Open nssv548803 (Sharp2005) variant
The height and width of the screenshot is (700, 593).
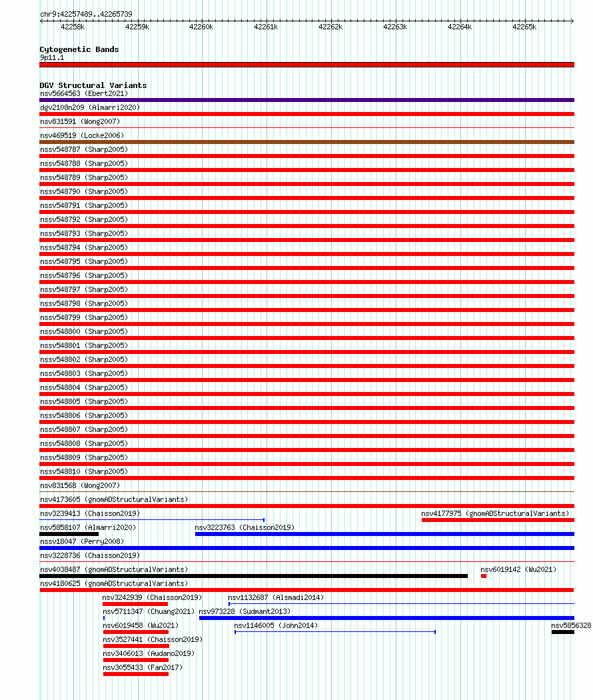coord(84,373)
